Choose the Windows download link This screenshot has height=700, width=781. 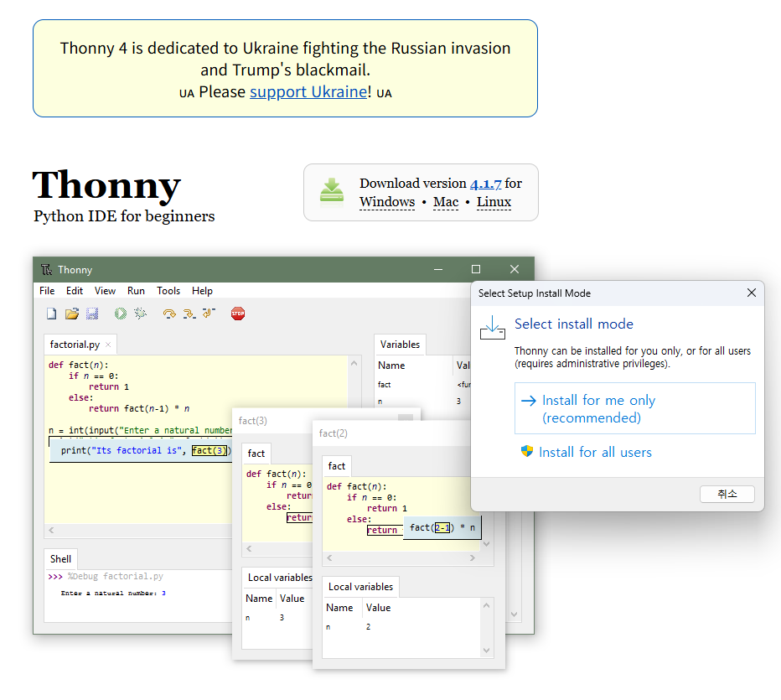387,202
